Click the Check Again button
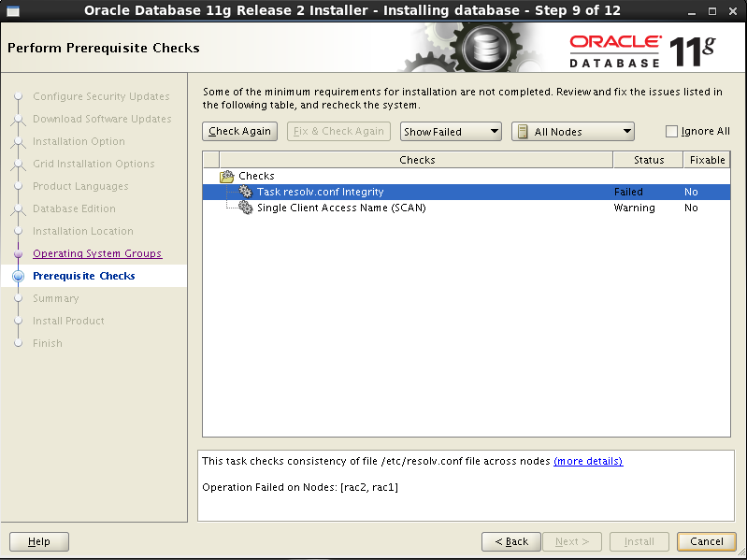 coord(239,132)
